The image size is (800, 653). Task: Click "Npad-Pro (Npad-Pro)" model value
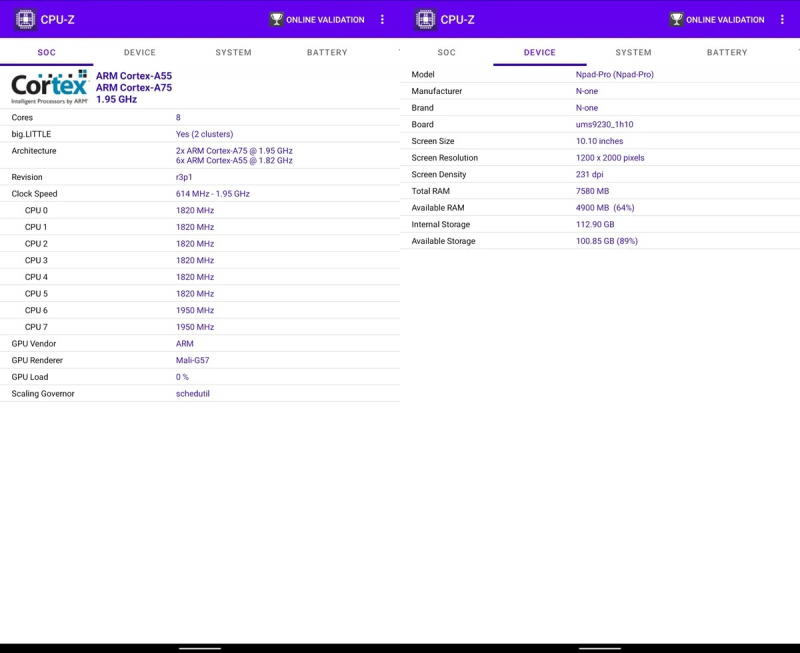[x=614, y=74]
